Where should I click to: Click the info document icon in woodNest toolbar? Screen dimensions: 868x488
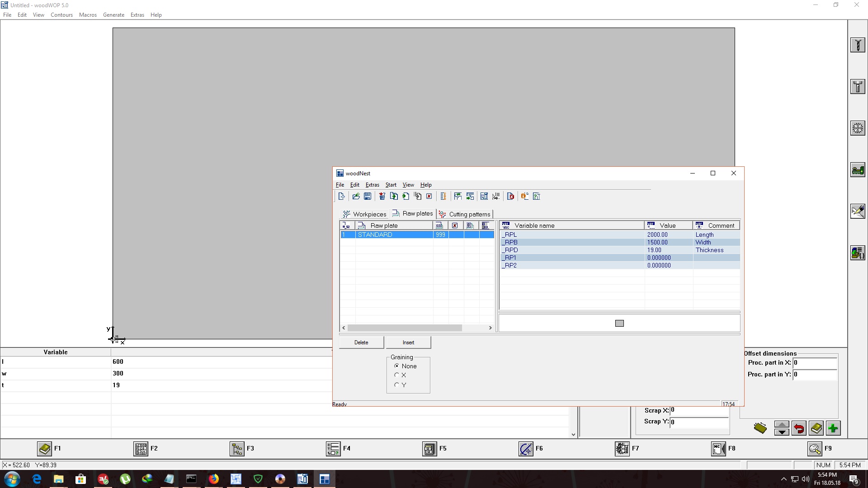[524, 196]
